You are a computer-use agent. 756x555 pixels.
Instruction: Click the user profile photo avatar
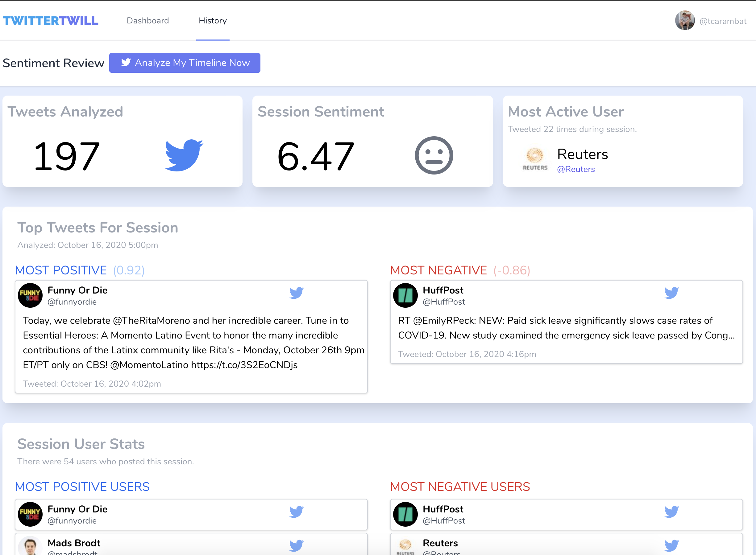pos(684,20)
